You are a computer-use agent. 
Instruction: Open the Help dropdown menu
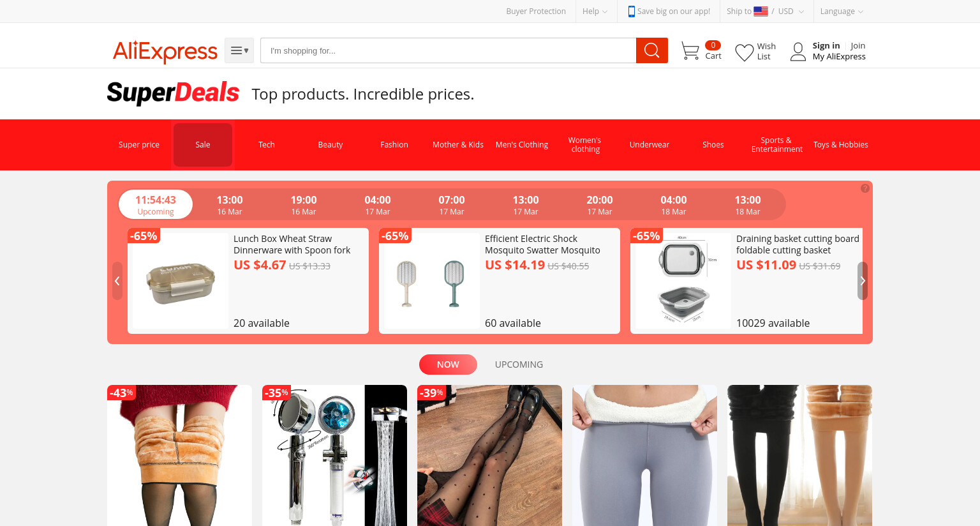(595, 11)
